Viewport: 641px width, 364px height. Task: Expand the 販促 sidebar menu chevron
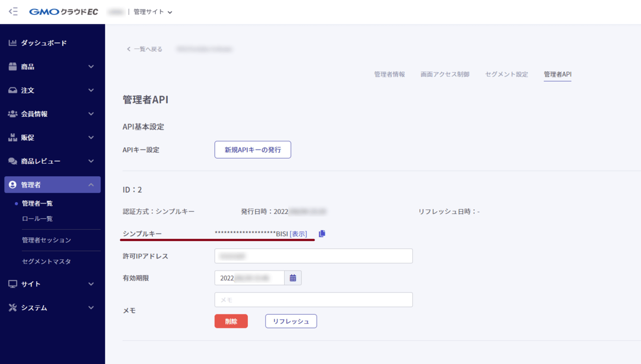91,138
